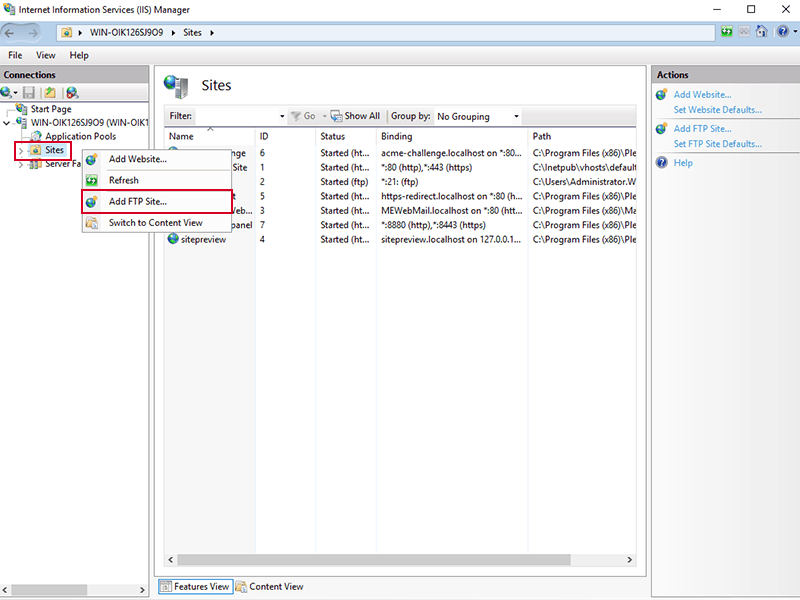Click the Start Page icon in tree

[21, 109]
